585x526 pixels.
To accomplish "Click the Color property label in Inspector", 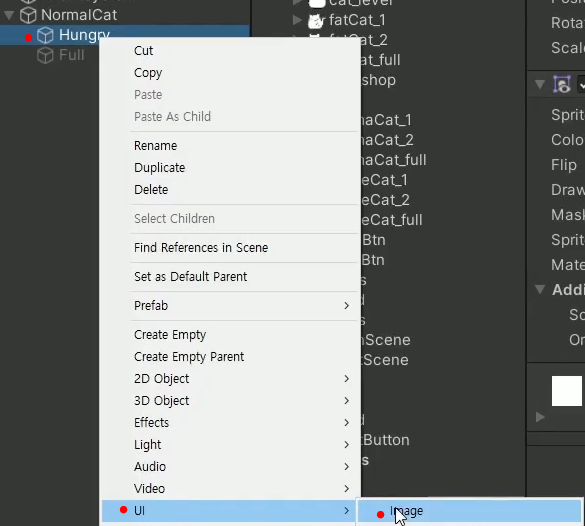I will (x=567, y=140).
